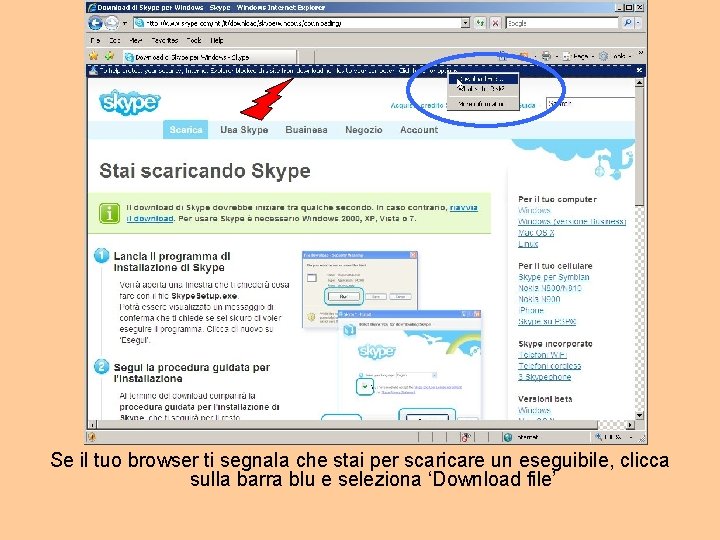Select the Negozio navigation tab
The width and height of the screenshot is (720, 540).
[364, 129]
